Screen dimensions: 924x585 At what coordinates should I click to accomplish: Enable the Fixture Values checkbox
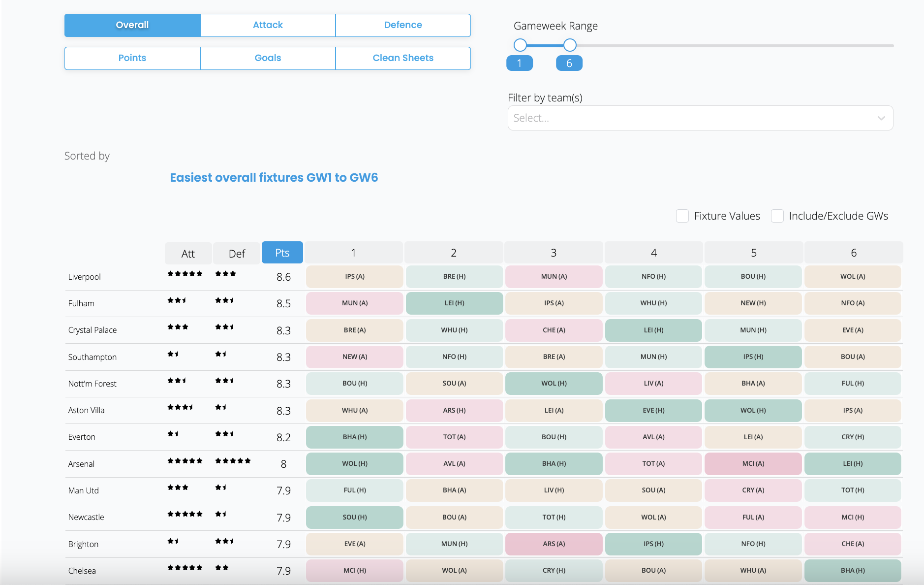(x=682, y=216)
